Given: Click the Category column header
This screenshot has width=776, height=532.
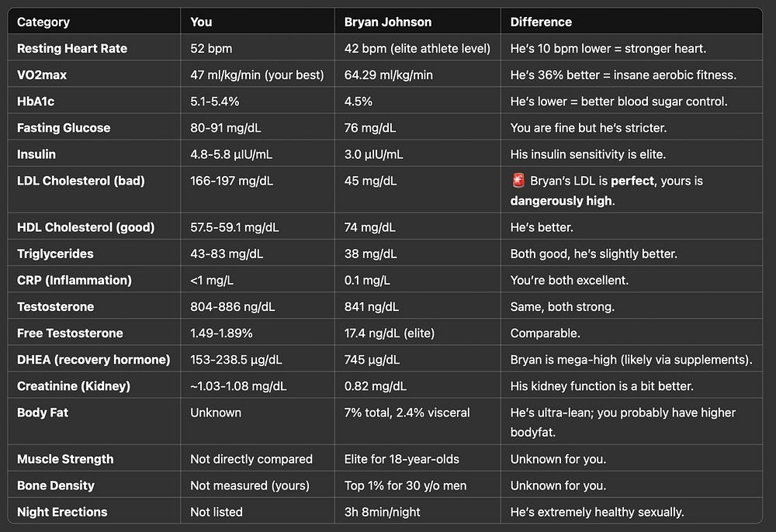Looking at the screenshot, I should 43,22.
